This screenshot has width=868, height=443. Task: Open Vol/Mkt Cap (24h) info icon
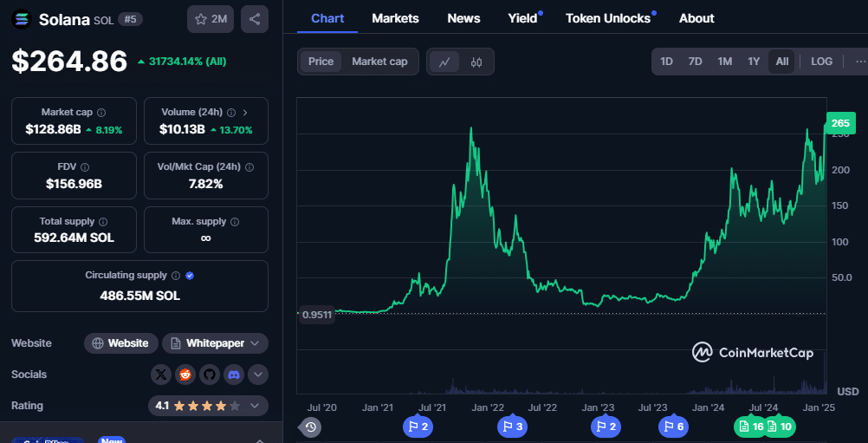point(249,166)
